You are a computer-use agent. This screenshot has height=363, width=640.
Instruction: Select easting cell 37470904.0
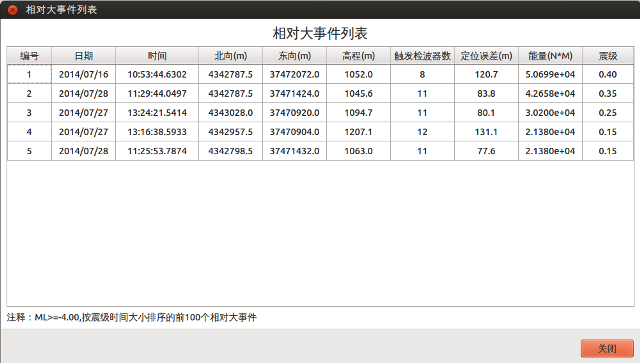tap(294, 132)
